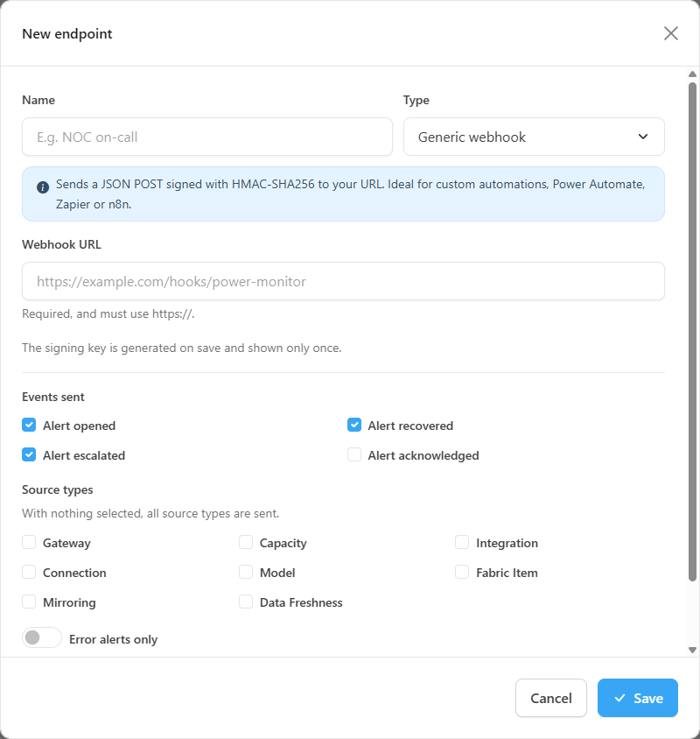Check the Capacity source type

coord(246,543)
